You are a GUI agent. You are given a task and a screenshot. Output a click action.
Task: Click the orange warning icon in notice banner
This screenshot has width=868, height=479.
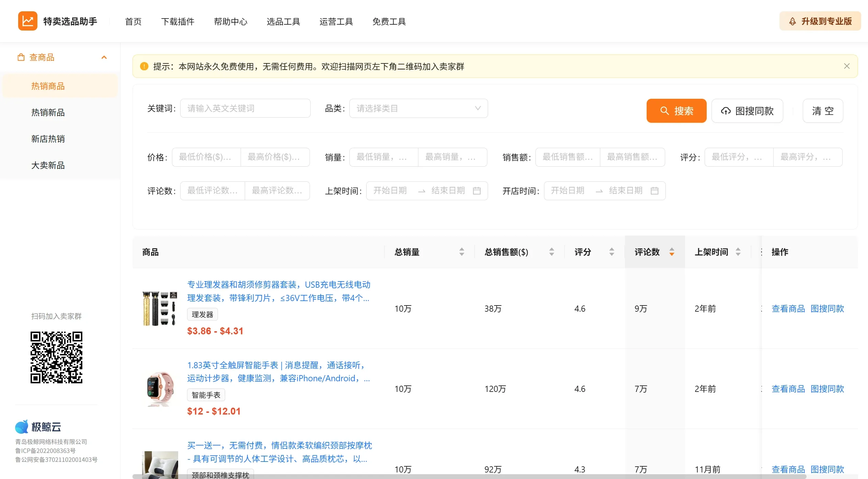(x=144, y=66)
